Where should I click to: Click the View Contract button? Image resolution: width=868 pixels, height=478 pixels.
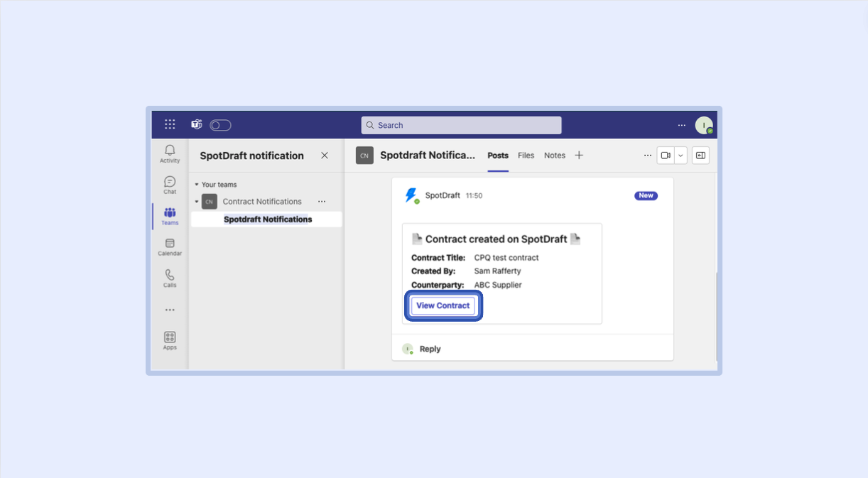pos(443,305)
